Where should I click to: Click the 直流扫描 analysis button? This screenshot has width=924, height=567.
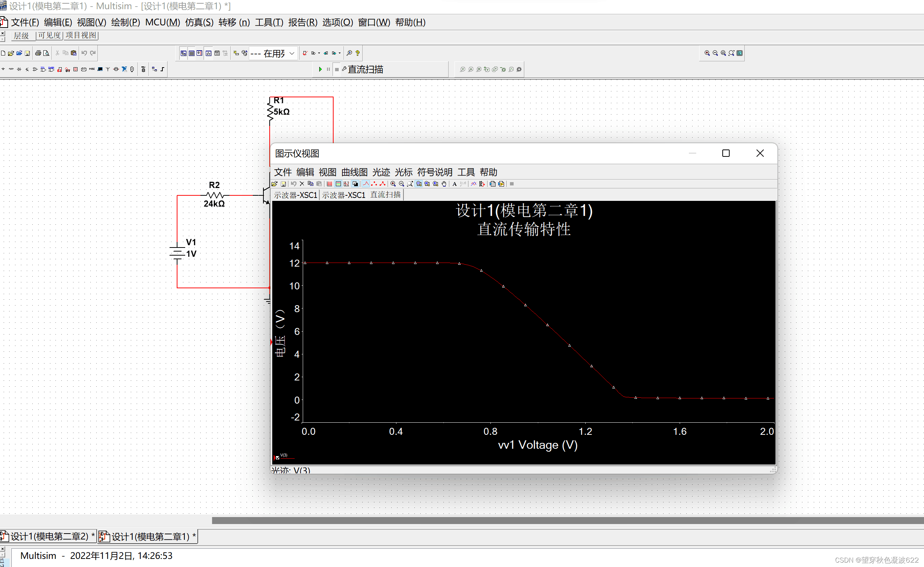coord(363,69)
